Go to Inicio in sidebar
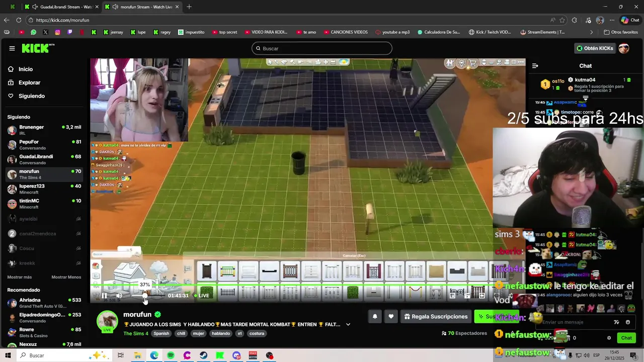This screenshot has height=362, width=644. [26, 69]
